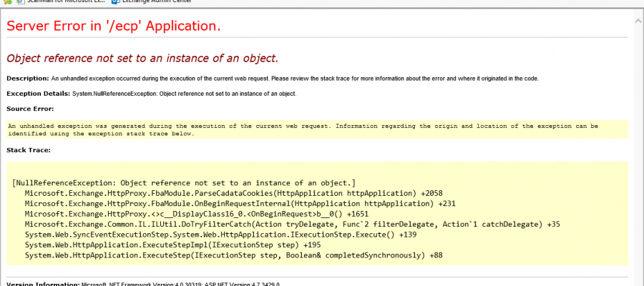Click the italic "Object reference not set" subheading

pyautogui.click(x=142, y=58)
